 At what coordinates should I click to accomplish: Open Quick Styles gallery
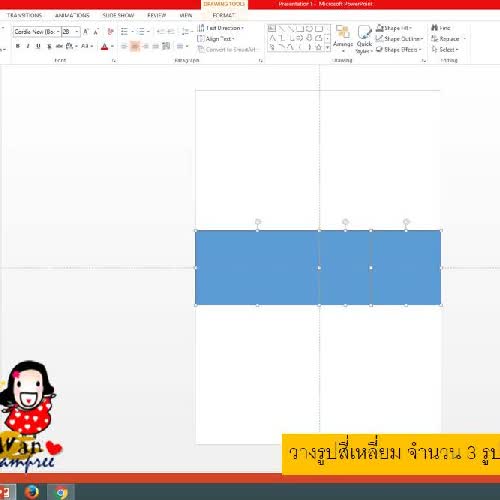364,39
